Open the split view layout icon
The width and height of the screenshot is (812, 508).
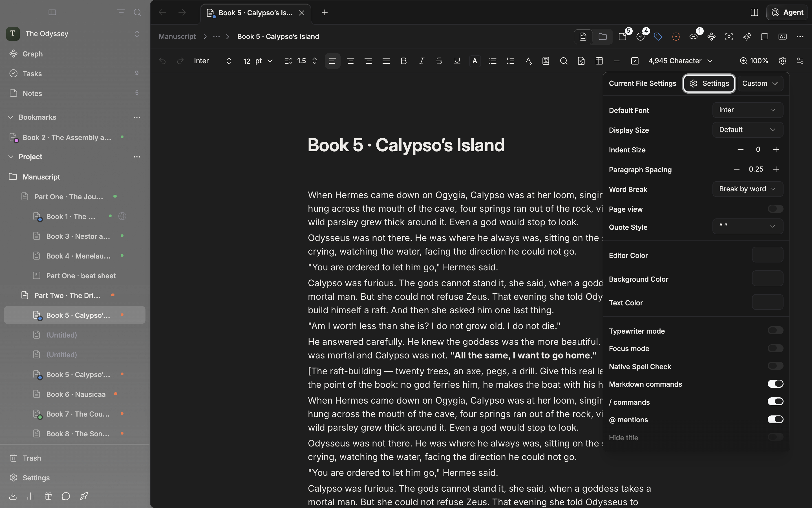[754, 12]
